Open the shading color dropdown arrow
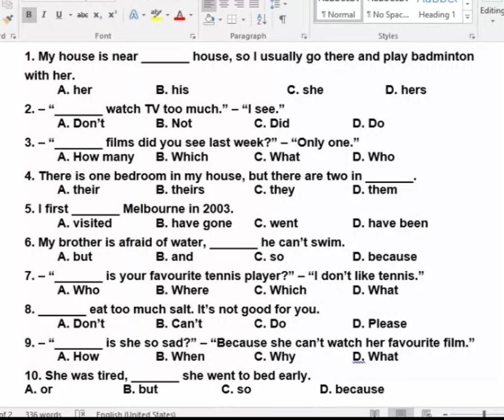 [220, 20]
